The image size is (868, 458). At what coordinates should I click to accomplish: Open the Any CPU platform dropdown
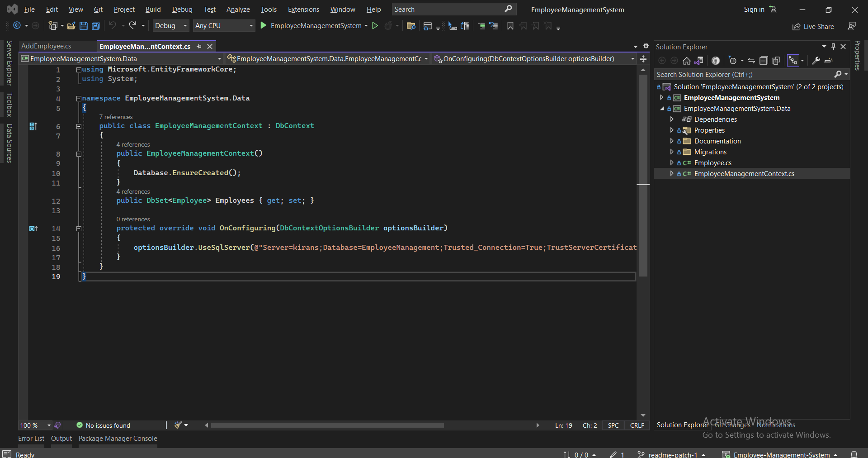tap(224, 26)
